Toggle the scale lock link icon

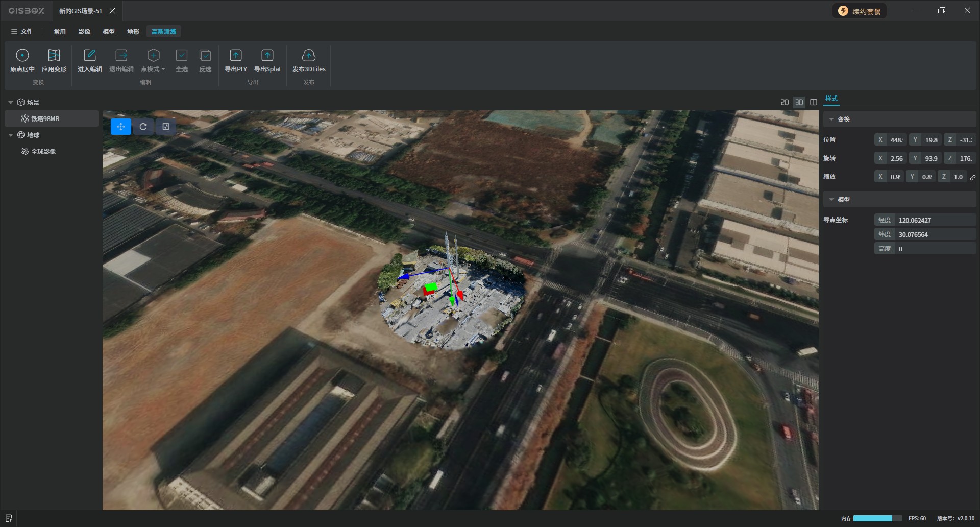(973, 177)
